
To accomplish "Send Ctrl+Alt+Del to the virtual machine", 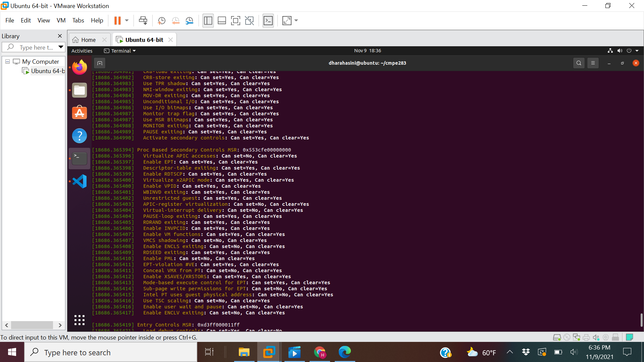I will coord(143,21).
